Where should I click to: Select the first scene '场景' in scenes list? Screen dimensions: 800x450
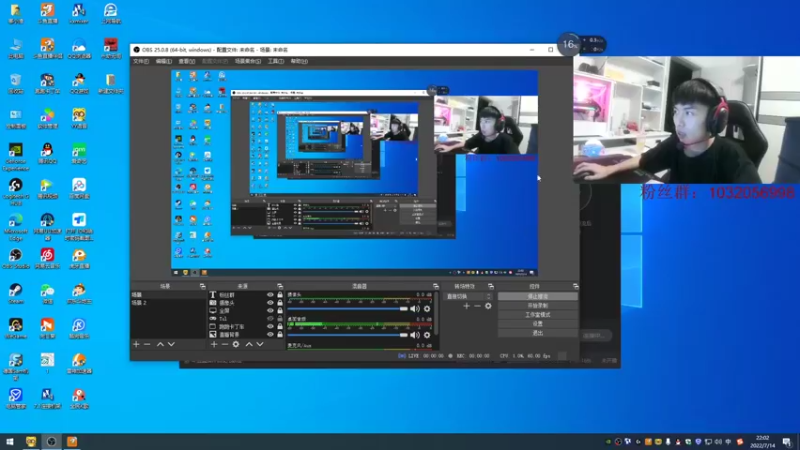tap(168, 295)
